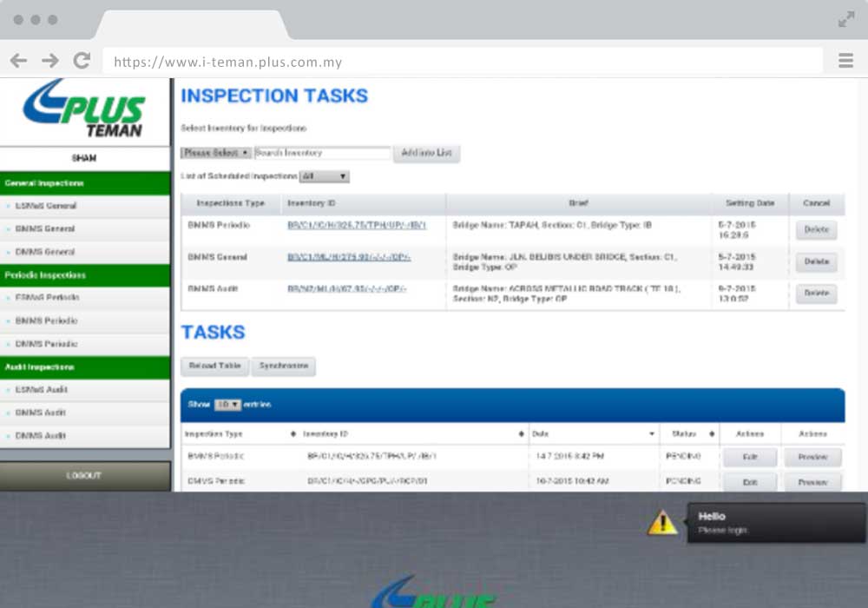
Task: Click the Add into List button
Action: pyautogui.click(x=426, y=154)
